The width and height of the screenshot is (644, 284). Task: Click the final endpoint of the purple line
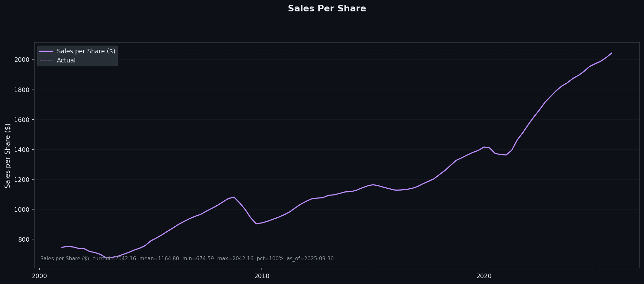click(612, 53)
